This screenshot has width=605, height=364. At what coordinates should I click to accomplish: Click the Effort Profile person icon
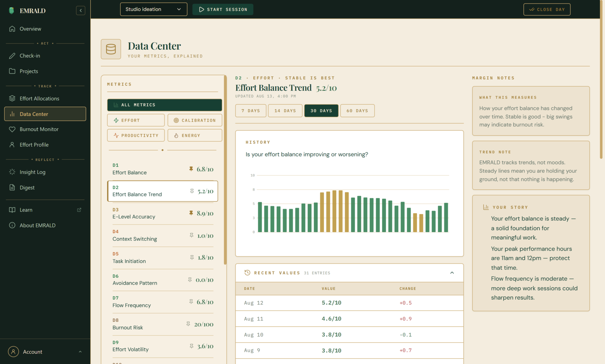(12, 145)
